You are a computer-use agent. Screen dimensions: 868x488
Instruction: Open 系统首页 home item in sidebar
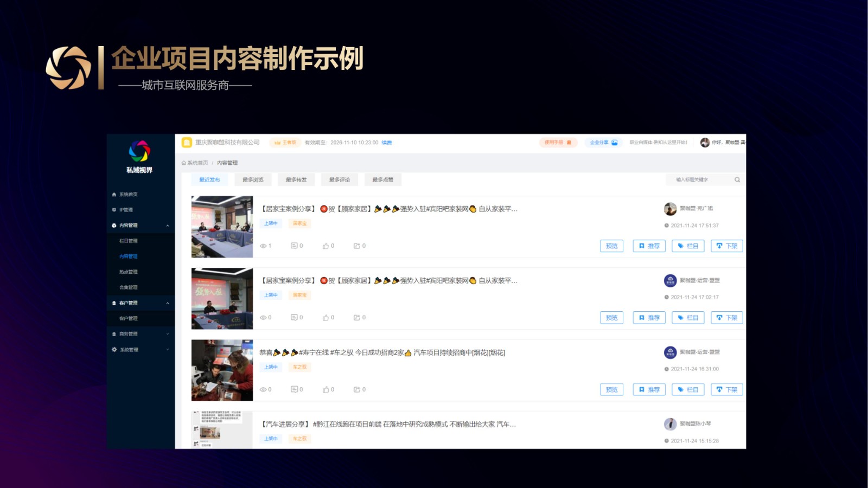click(x=129, y=194)
